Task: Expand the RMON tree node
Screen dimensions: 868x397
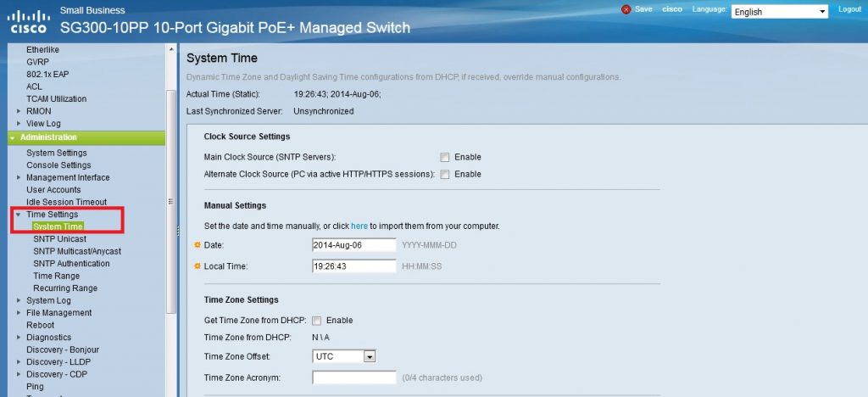Action: click(x=19, y=111)
